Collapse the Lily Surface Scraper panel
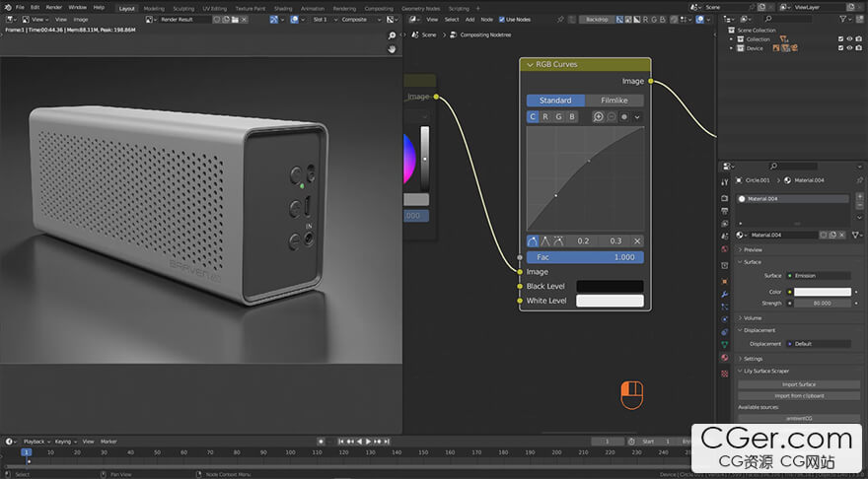868x479 pixels. point(766,372)
